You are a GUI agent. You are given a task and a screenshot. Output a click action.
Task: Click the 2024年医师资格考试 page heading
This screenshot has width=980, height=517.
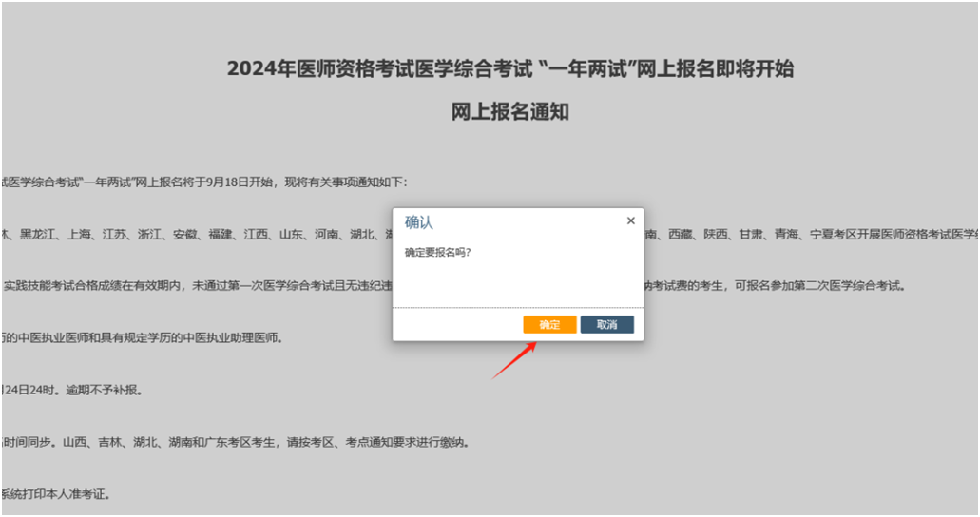[509, 68]
